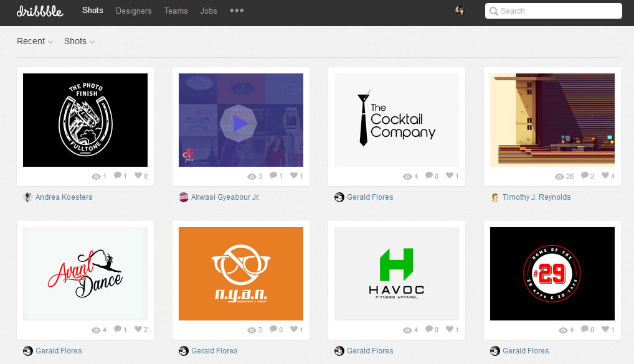
Task: Like Timothy J. Reynolds pixel art shot
Action: (x=605, y=175)
